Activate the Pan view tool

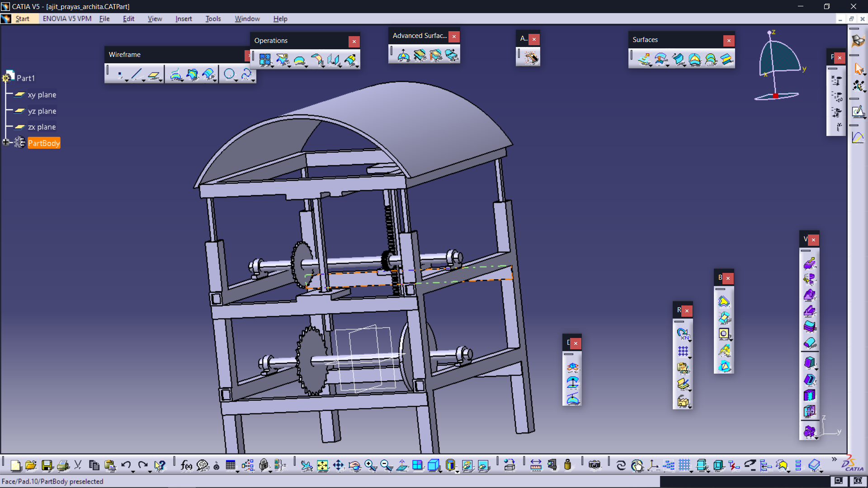point(339,465)
